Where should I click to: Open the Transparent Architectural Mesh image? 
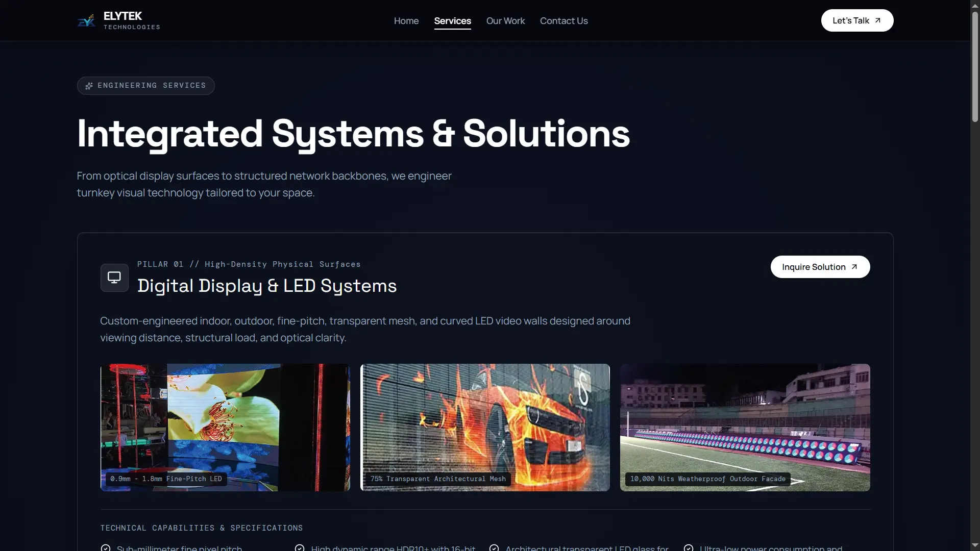click(x=485, y=428)
